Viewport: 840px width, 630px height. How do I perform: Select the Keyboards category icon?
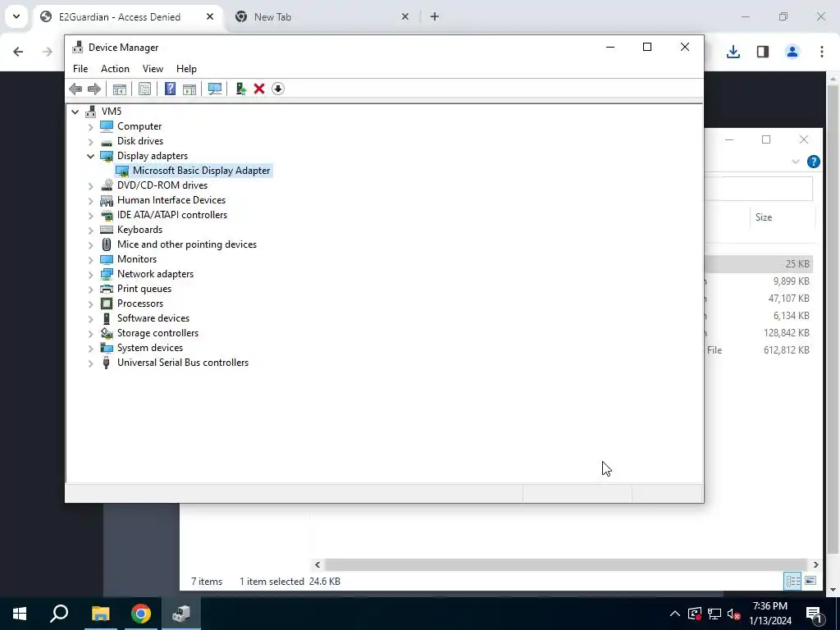pyautogui.click(x=107, y=230)
